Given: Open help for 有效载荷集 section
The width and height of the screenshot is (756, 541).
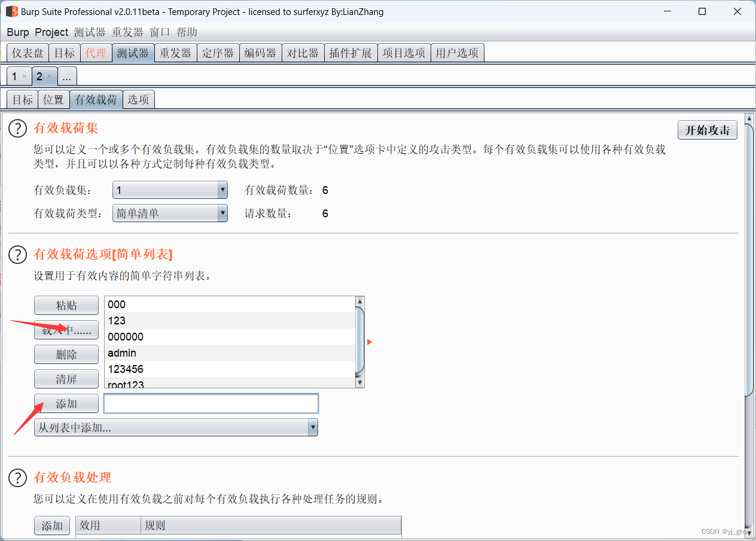Looking at the screenshot, I should pos(18,128).
